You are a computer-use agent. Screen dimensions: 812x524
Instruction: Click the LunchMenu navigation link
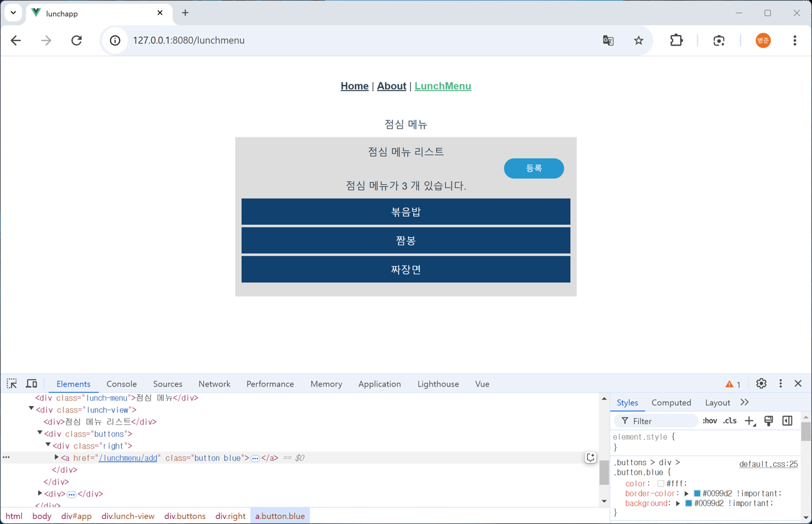(x=443, y=86)
